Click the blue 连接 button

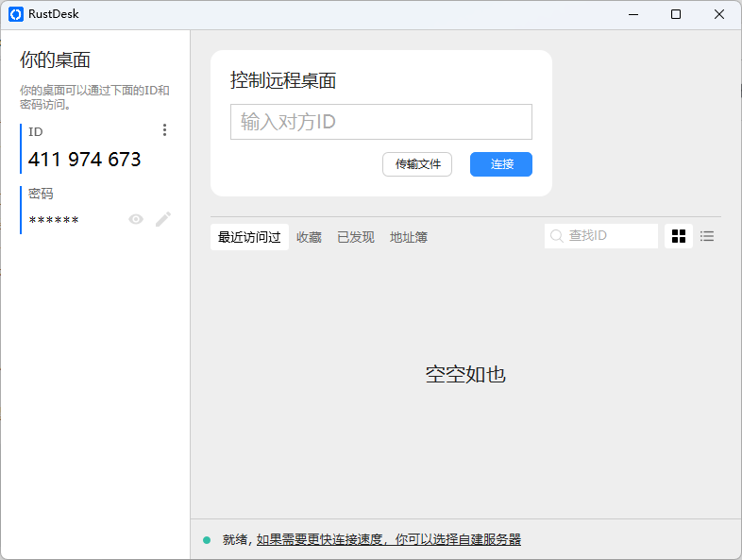[501, 164]
